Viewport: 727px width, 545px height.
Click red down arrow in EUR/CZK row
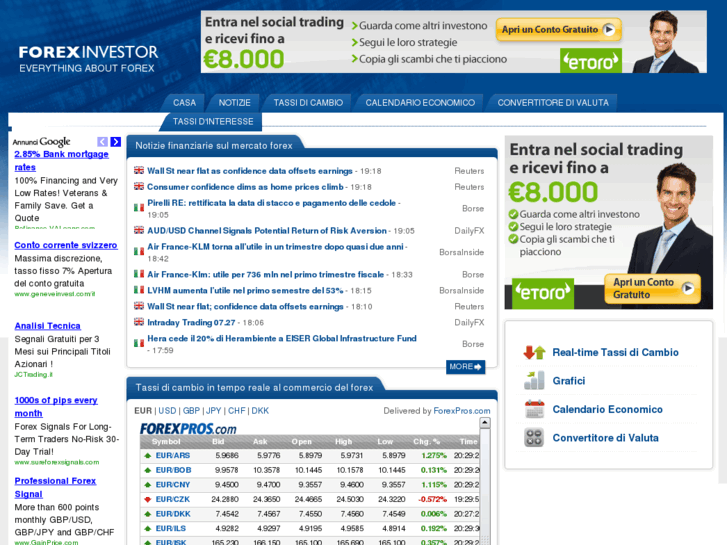(x=147, y=500)
